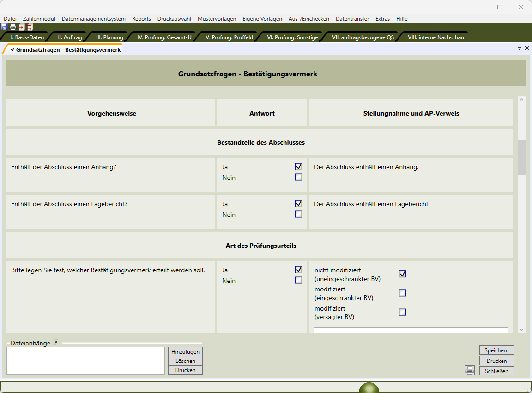
Task: Select the modifiziert (versagter BV) checkbox
Action: coord(402,312)
